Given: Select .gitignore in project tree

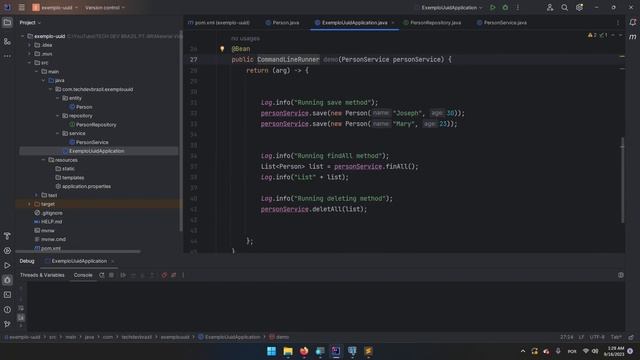Looking at the screenshot, I should tap(49, 213).
